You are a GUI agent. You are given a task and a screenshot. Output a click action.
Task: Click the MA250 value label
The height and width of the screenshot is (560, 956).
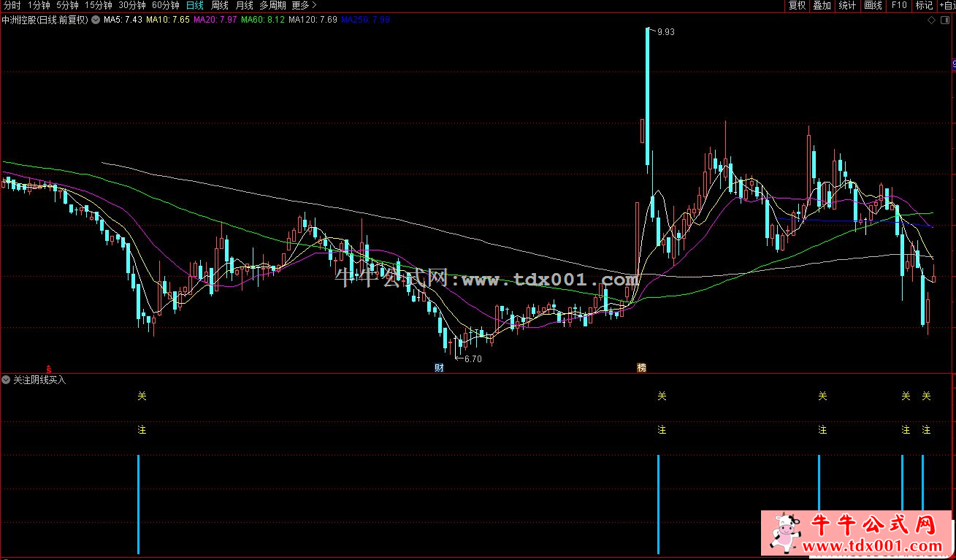coord(365,20)
